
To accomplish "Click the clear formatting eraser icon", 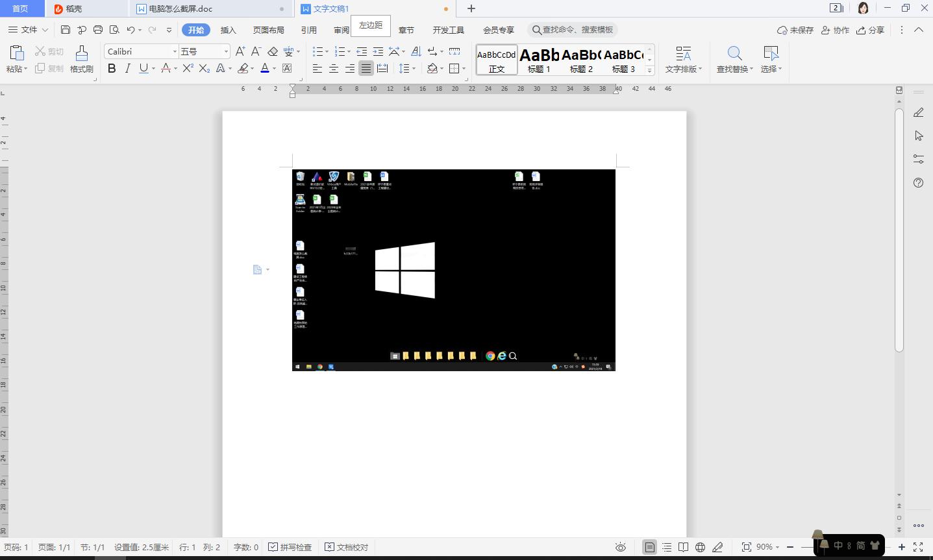I will (x=273, y=51).
